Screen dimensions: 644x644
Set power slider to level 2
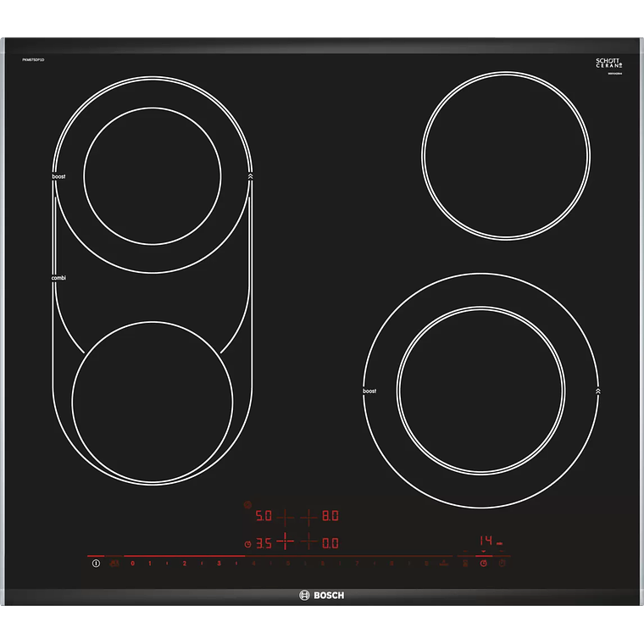point(184,563)
